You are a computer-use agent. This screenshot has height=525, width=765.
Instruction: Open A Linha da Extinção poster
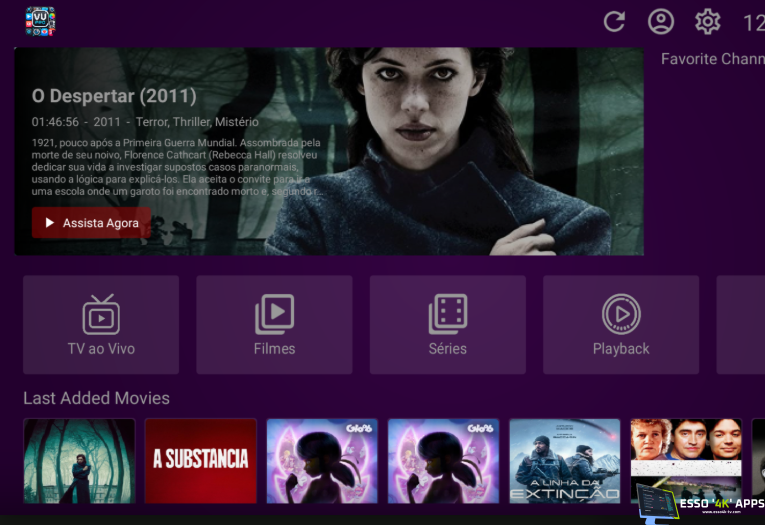(565, 461)
